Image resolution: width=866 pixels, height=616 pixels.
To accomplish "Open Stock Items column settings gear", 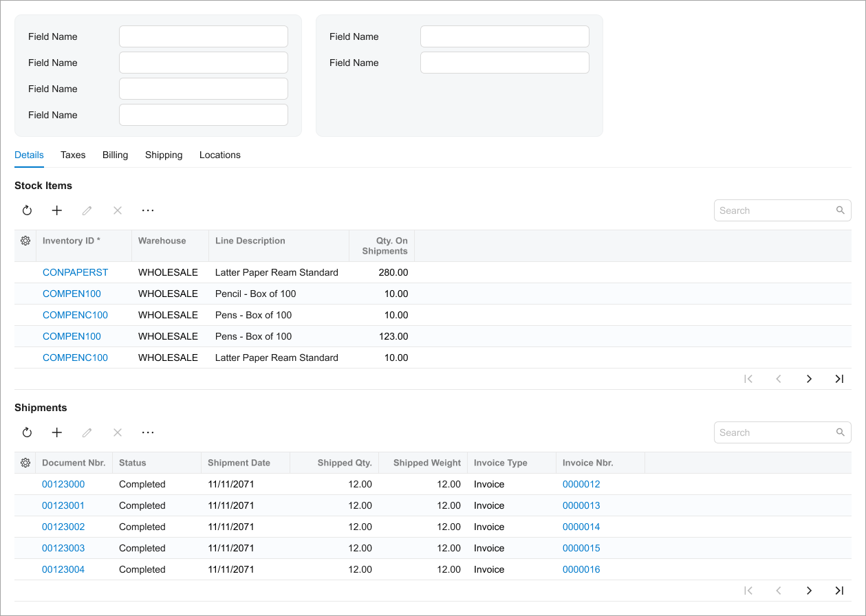I will (25, 241).
